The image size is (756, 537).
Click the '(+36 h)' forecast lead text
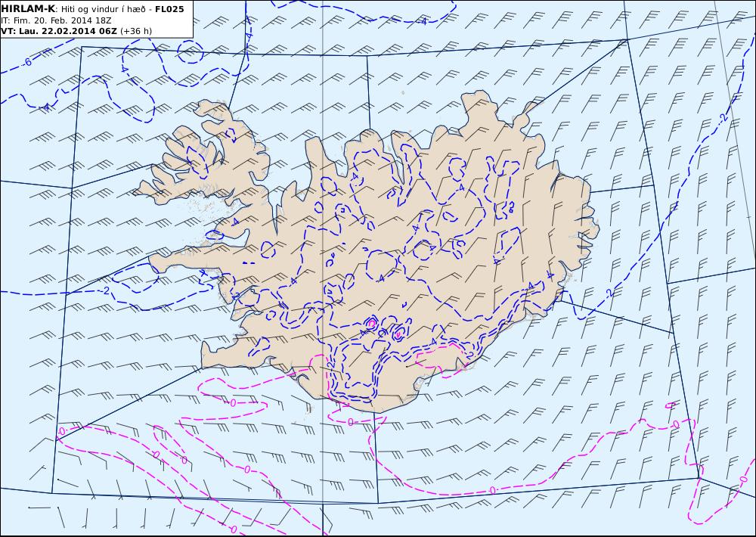tap(136, 31)
